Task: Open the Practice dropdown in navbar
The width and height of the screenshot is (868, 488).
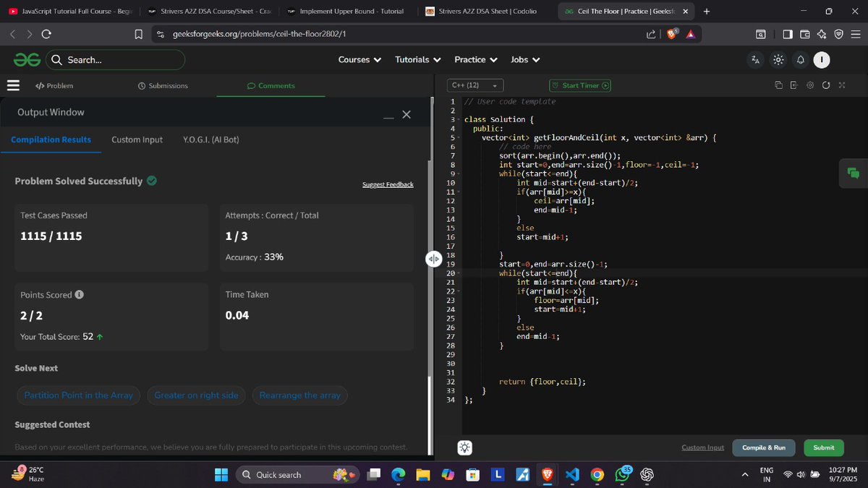Action: 476,59
